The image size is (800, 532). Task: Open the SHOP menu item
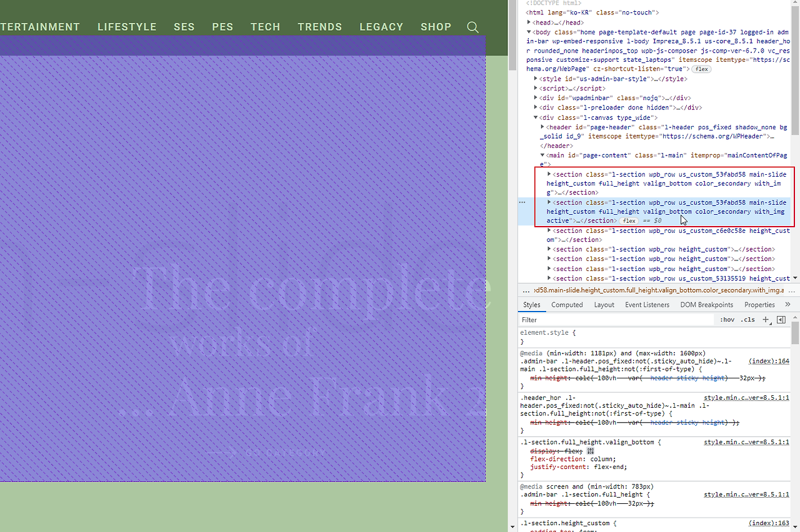(x=436, y=27)
